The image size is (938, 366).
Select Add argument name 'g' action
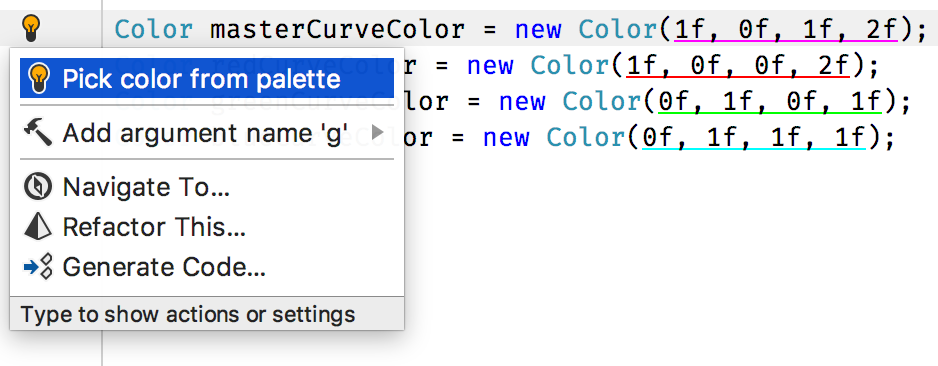pos(206,132)
